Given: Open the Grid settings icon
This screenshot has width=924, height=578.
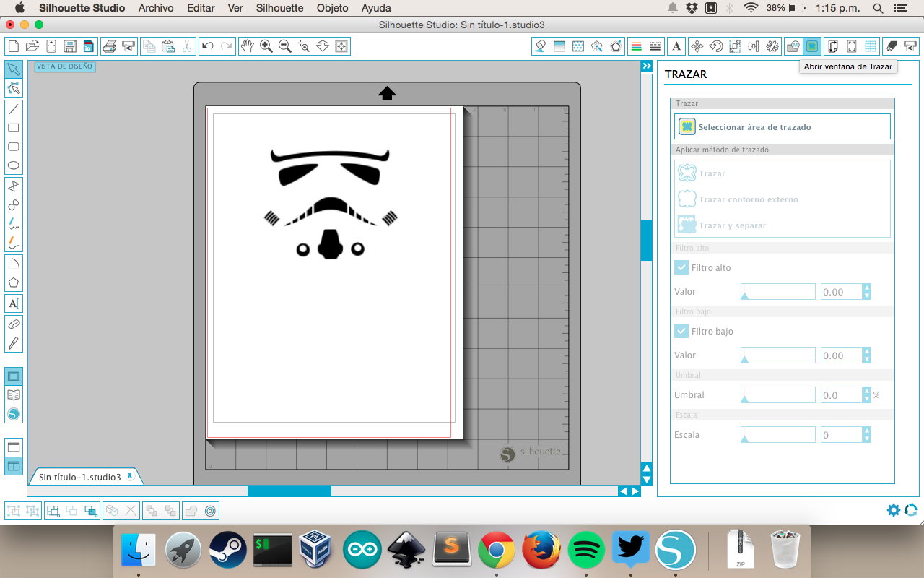Looking at the screenshot, I should pos(871,46).
